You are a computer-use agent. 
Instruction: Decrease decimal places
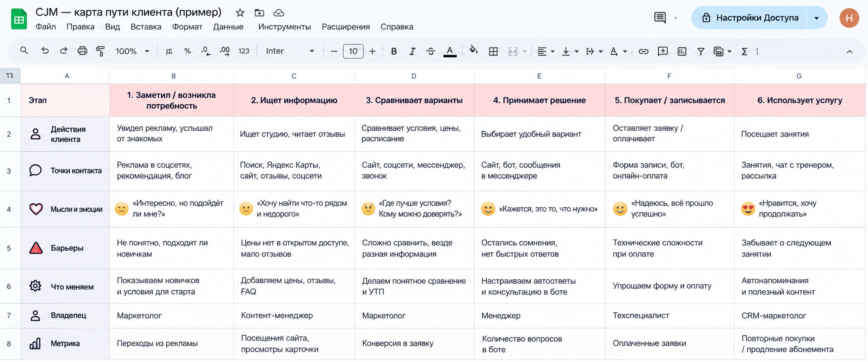click(x=206, y=51)
